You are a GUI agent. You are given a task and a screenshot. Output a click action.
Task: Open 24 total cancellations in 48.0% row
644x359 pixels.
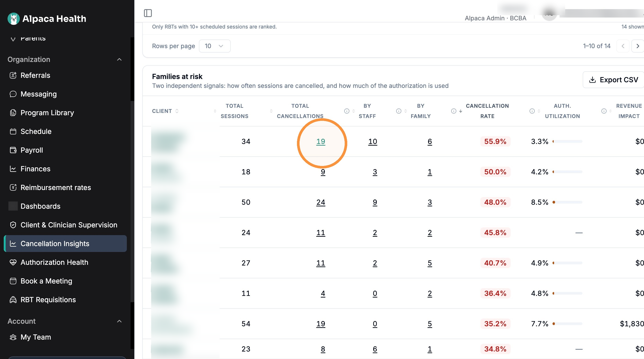tap(321, 202)
